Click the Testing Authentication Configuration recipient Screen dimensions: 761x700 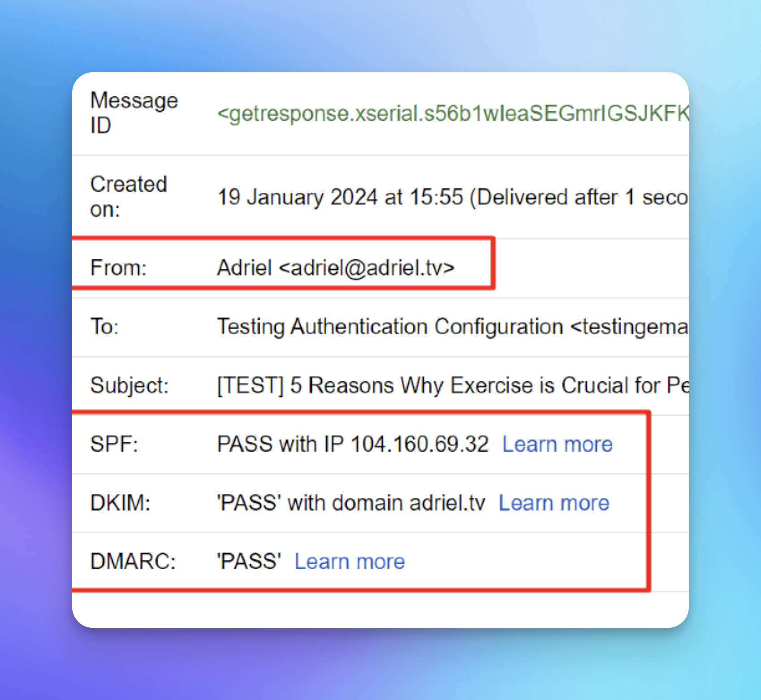(x=453, y=327)
